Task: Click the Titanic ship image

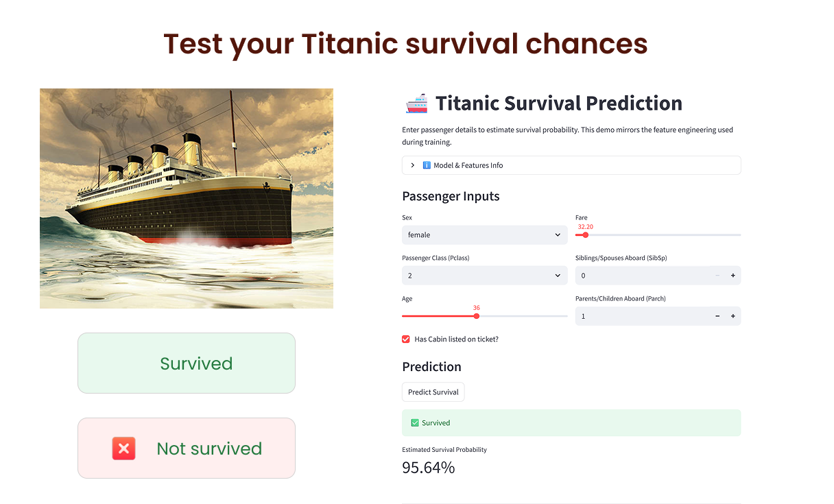Action: tap(187, 198)
